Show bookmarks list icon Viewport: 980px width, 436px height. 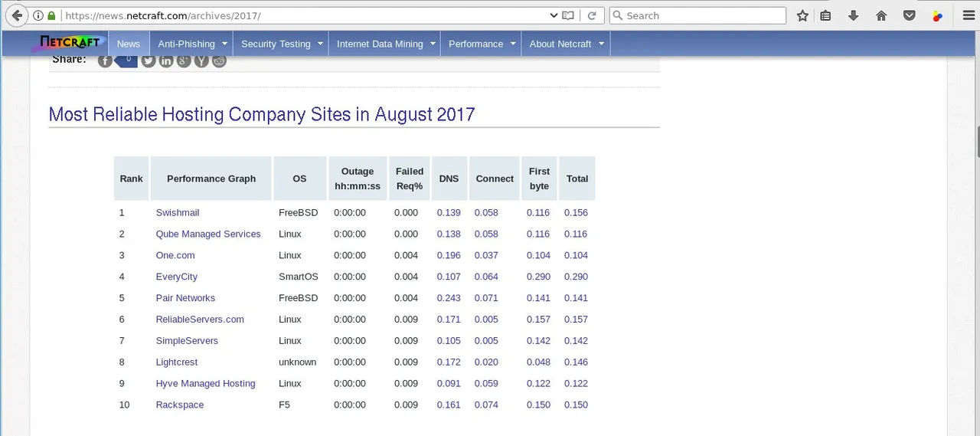click(x=825, y=15)
